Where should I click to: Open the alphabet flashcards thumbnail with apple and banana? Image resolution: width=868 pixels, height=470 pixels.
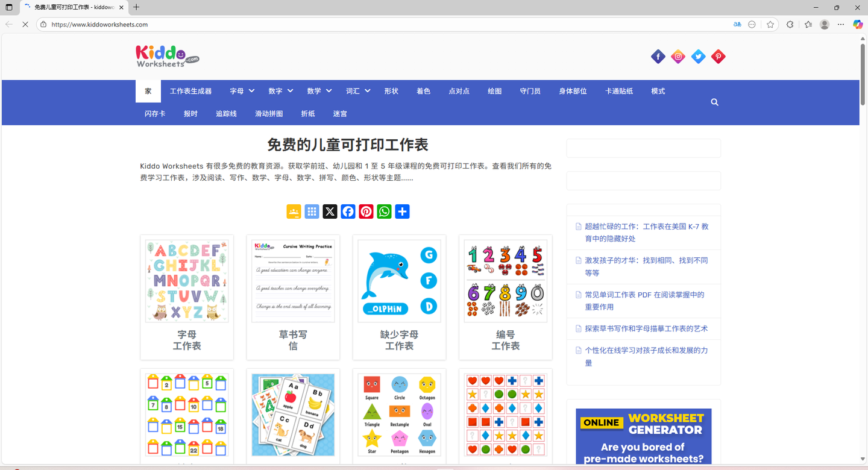293,415
